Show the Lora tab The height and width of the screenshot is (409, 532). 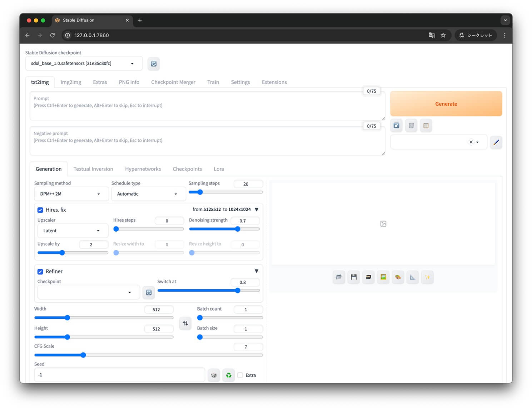(x=219, y=169)
